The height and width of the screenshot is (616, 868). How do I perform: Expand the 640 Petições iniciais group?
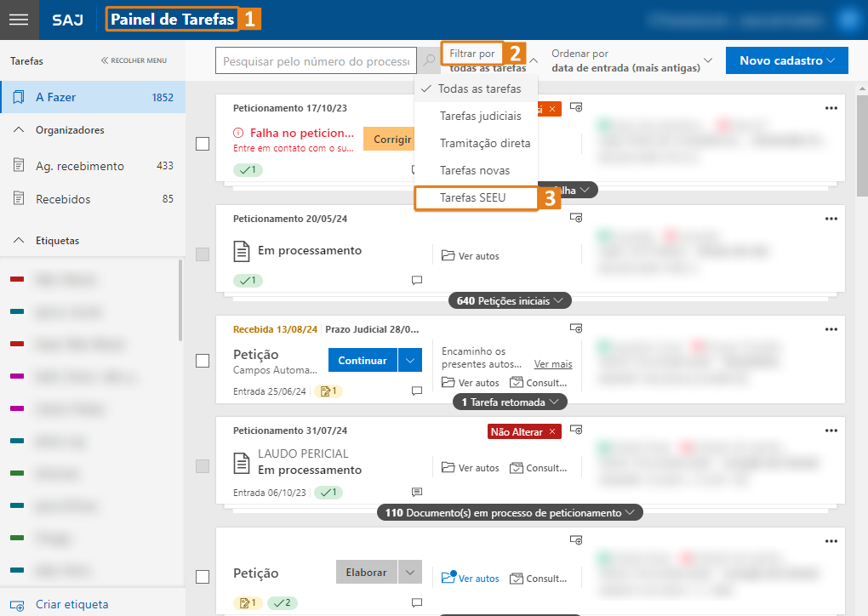pyautogui.click(x=510, y=300)
